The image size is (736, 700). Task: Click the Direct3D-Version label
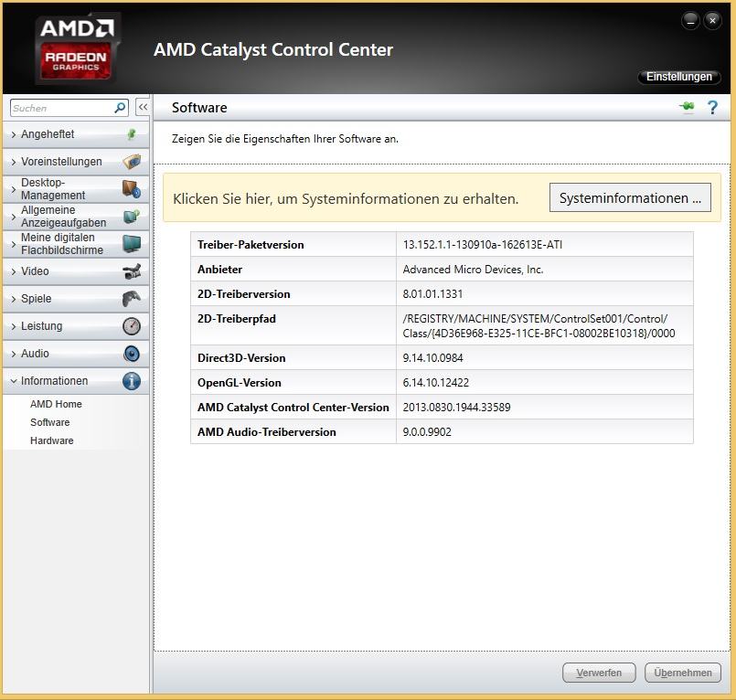click(241, 358)
